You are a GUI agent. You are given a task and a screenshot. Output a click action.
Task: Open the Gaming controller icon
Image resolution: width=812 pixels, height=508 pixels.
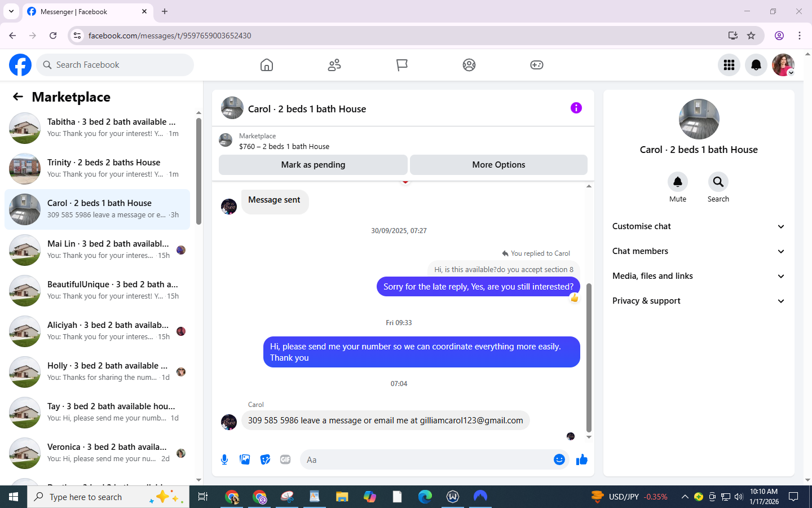click(537, 65)
